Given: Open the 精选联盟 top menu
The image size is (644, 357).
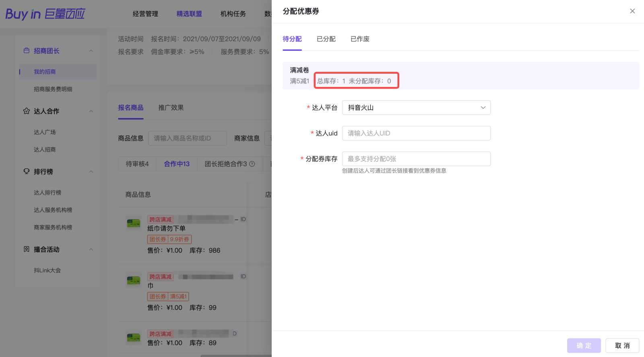Looking at the screenshot, I should 189,14.
